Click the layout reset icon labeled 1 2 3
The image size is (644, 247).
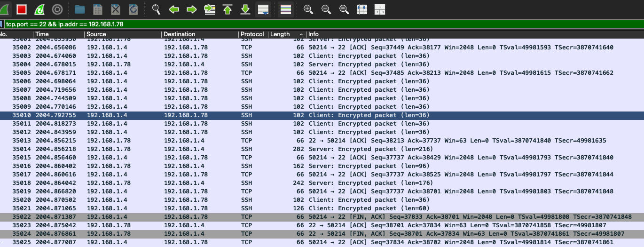pyautogui.click(x=380, y=9)
